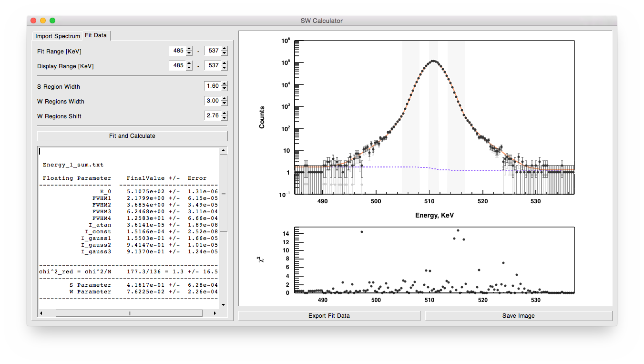Decrement the Fit Range maximum stepper
The width and height of the screenshot is (644, 364).
click(225, 53)
